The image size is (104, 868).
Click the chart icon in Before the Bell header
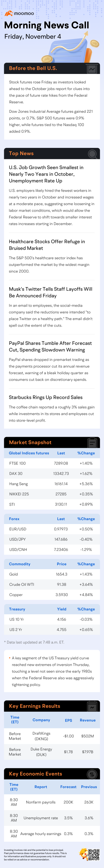tap(92, 69)
